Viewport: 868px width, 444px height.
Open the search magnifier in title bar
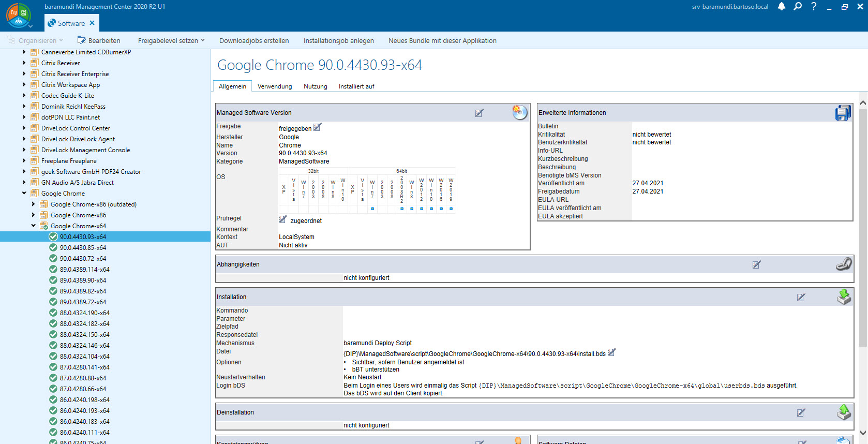798,7
